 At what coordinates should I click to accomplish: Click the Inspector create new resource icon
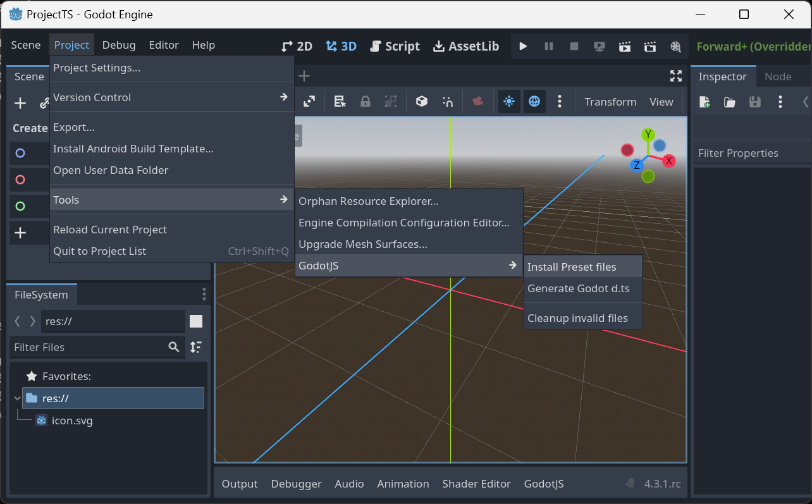tap(704, 102)
